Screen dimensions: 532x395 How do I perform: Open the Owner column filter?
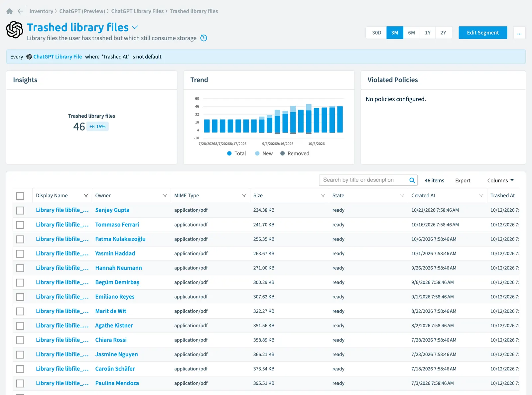(x=165, y=196)
